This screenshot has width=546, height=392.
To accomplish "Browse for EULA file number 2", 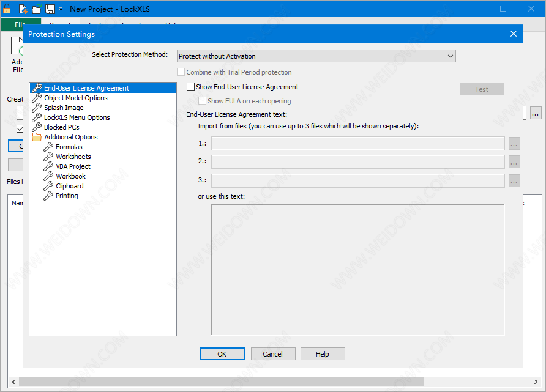I will coord(514,161).
